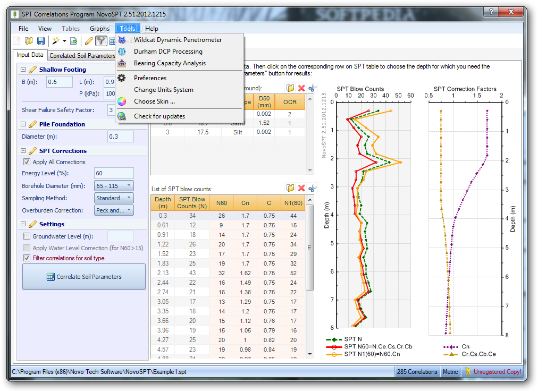538x392 pixels.
Task: Click the Save floppy disk icon
Action: click(x=41, y=41)
